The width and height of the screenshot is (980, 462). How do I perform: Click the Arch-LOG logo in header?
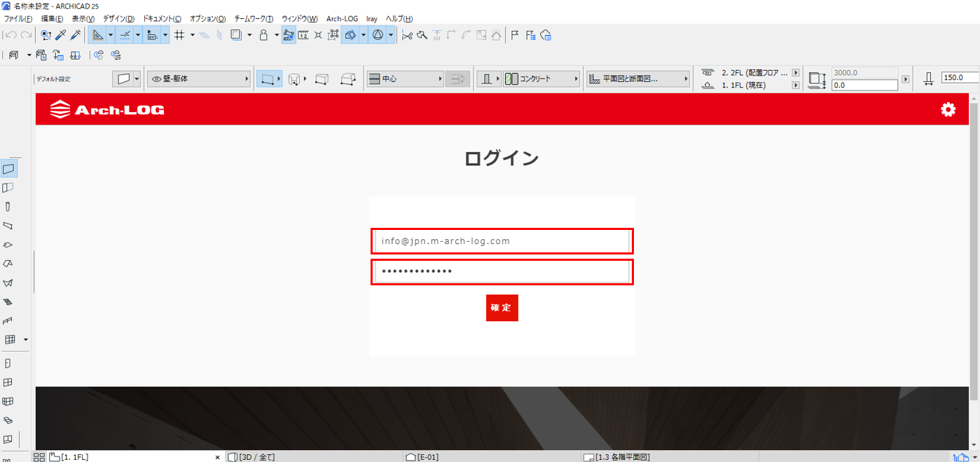107,109
